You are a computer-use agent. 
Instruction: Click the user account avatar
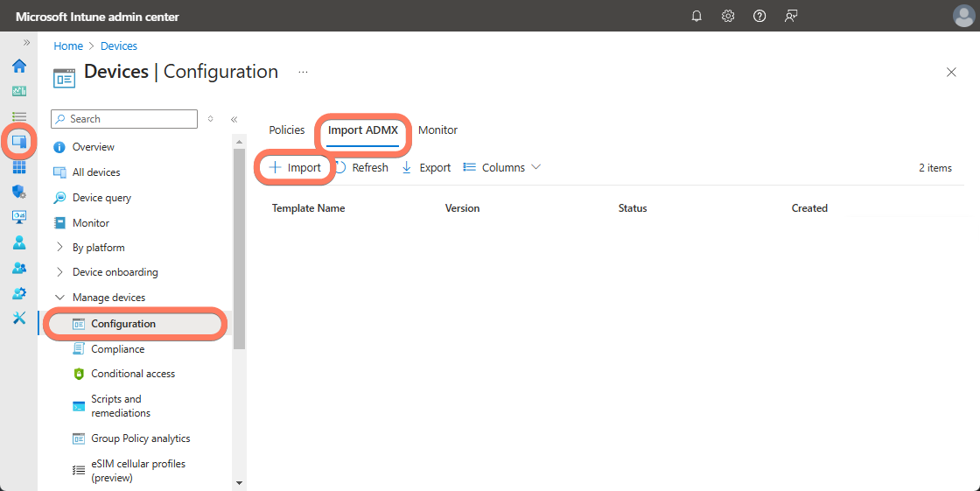click(x=962, y=16)
